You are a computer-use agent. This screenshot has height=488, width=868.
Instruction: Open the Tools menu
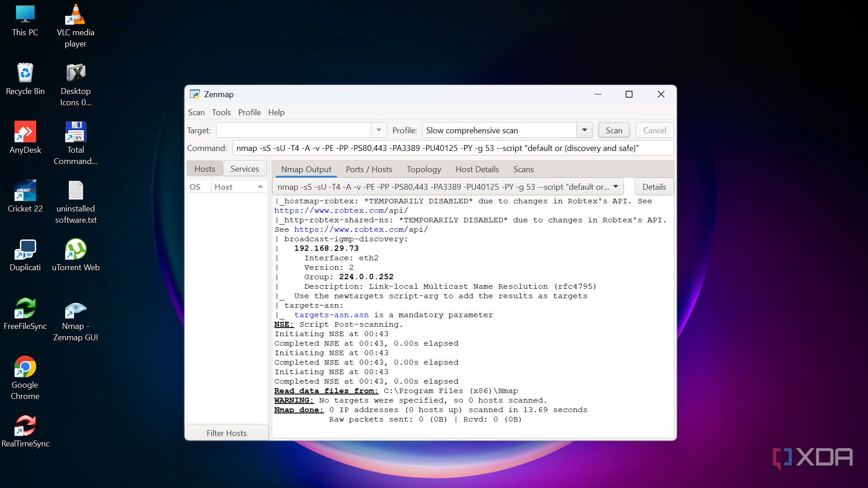coord(221,113)
